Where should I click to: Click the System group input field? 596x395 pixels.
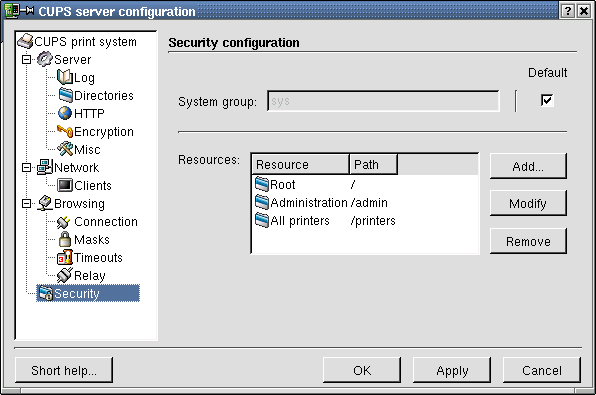(383, 101)
